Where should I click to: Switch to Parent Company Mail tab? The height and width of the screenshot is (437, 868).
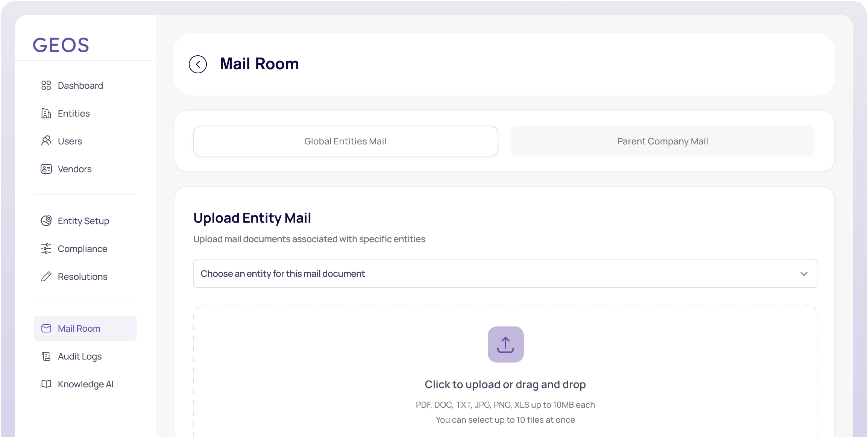click(x=662, y=141)
